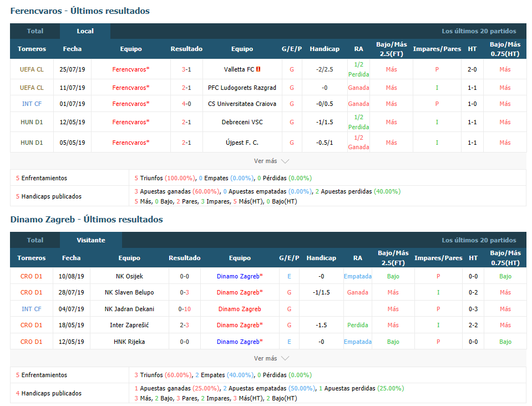Click Ferencvaros* in the 11/07/19 row

(130, 88)
